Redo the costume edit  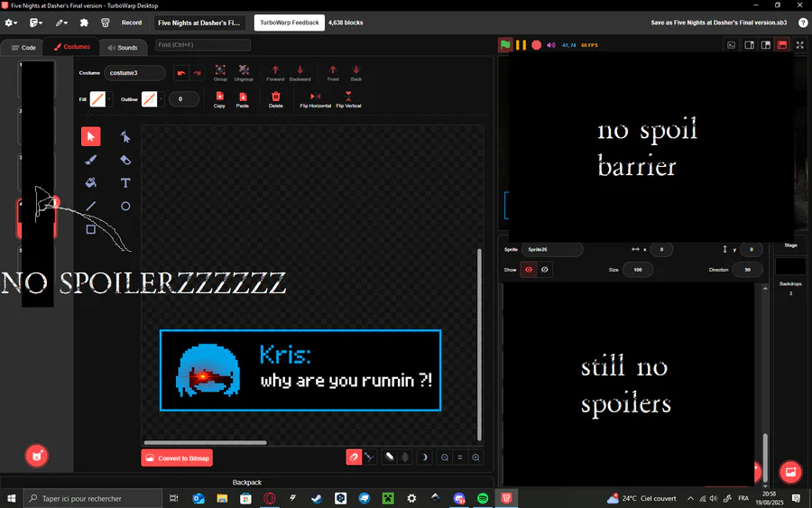(x=197, y=73)
